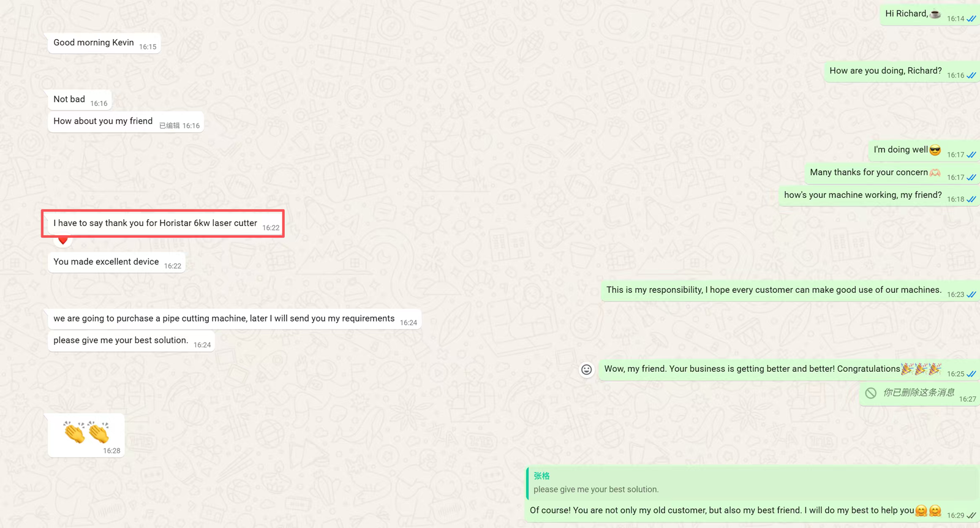The image size is (980, 528).
Task: Select the highlighted Horistar 6kw laser cutter message
Action: point(156,224)
